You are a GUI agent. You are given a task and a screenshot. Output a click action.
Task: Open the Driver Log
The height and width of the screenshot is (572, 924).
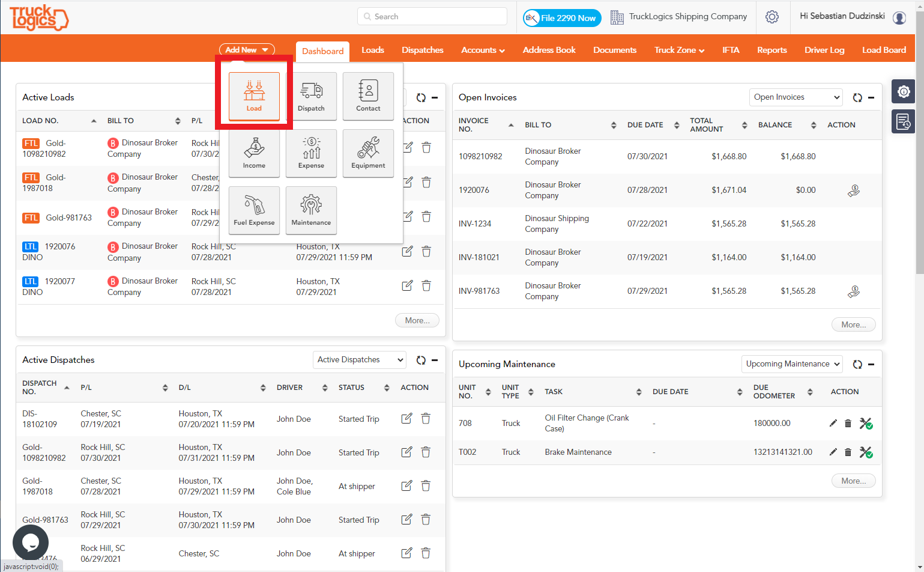click(x=824, y=50)
